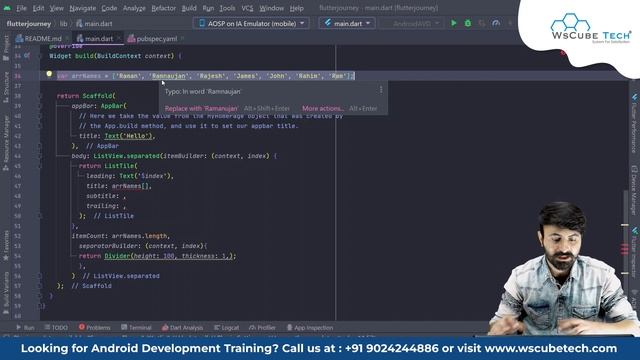Open the AndroidAVD dropdown in toolbar

click(x=411, y=23)
